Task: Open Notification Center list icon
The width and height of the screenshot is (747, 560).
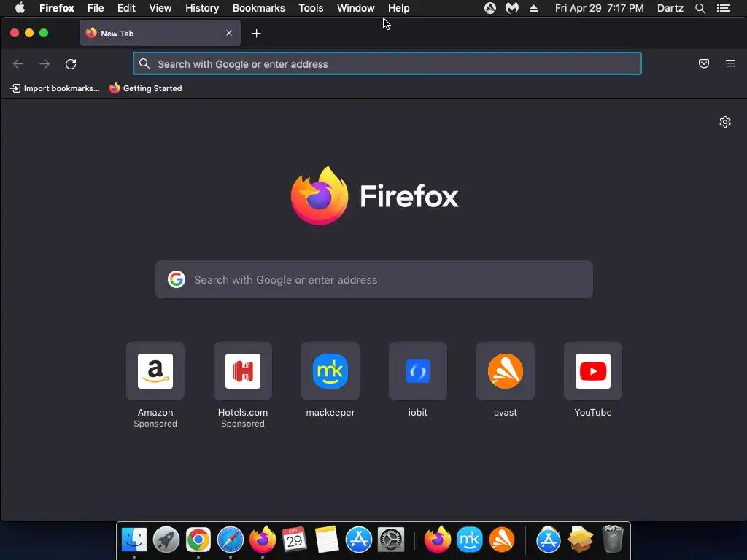Action: (x=723, y=8)
